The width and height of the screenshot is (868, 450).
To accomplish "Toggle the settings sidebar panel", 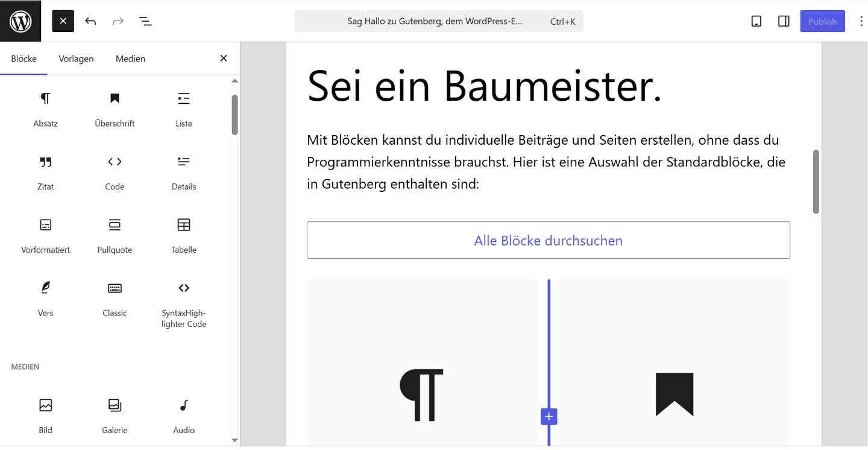I will pos(784,21).
